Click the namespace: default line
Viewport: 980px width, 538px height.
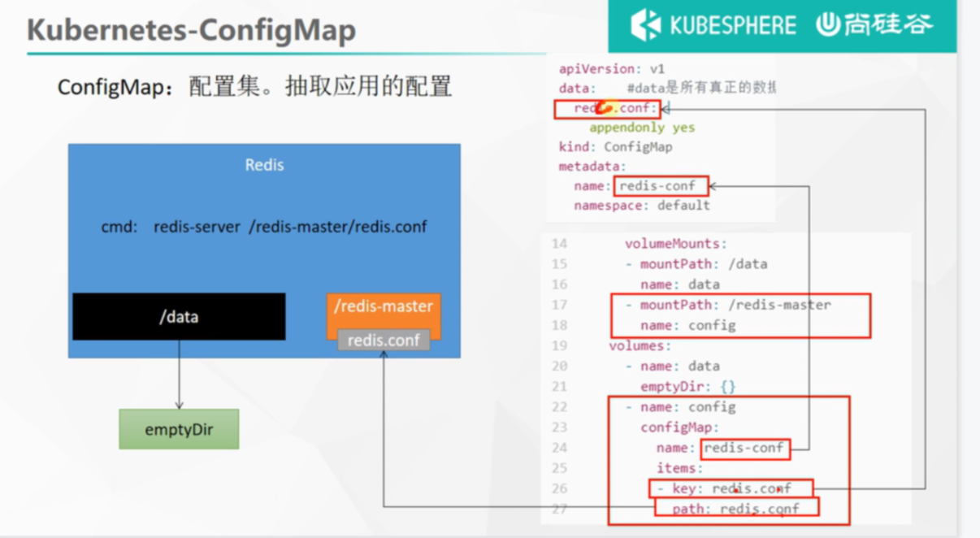click(x=641, y=206)
